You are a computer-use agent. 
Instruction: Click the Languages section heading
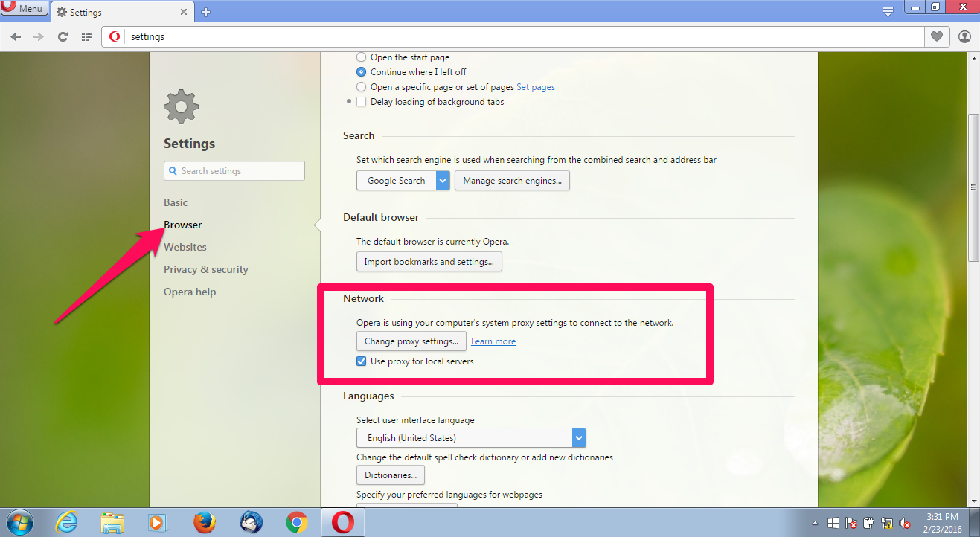(x=368, y=396)
